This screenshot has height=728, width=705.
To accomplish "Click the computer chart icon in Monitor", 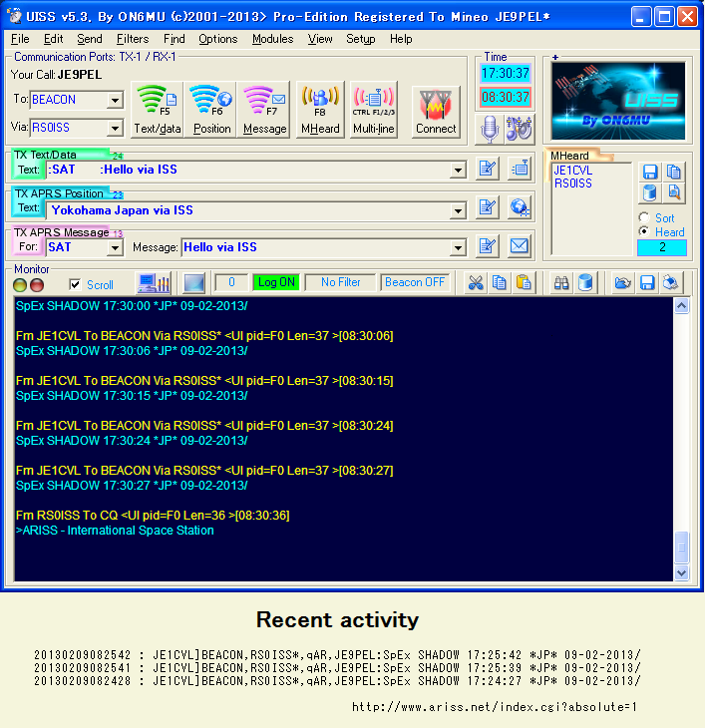I will [154, 283].
